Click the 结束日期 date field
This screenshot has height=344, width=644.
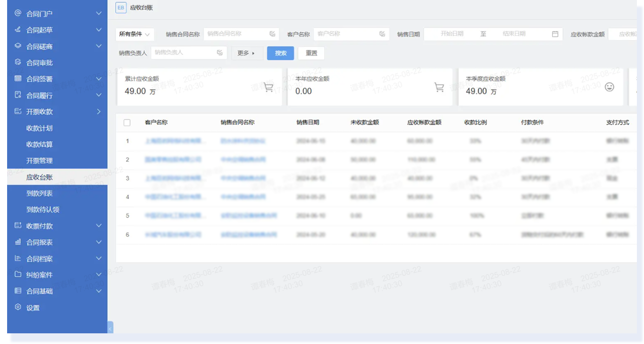tap(514, 34)
